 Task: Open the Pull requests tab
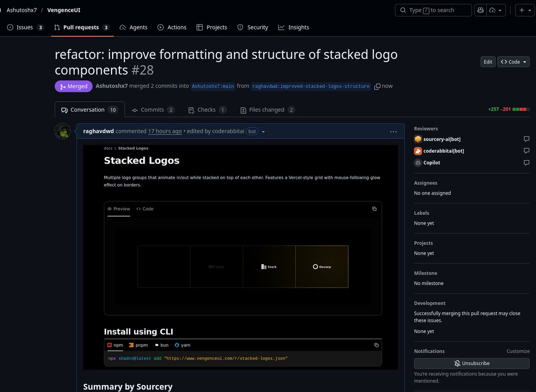point(82,27)
